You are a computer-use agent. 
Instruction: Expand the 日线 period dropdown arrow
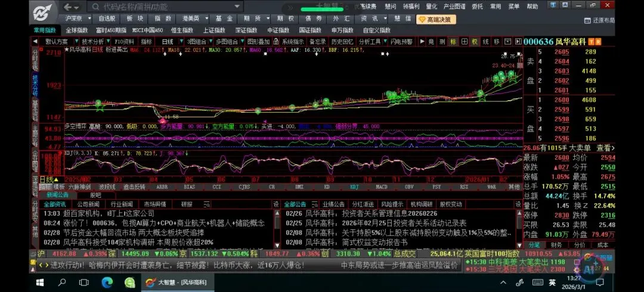click(181, 42)
